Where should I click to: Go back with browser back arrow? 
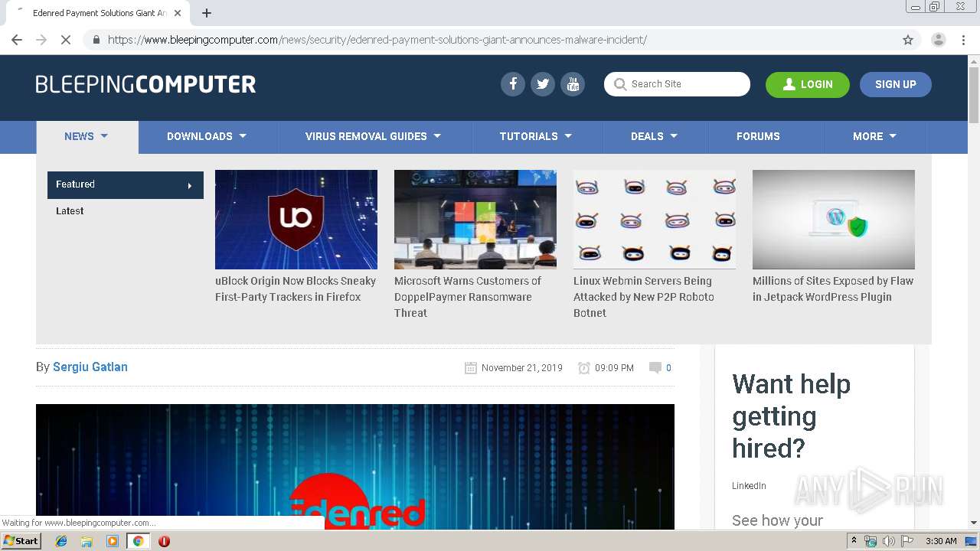point(17,40)
